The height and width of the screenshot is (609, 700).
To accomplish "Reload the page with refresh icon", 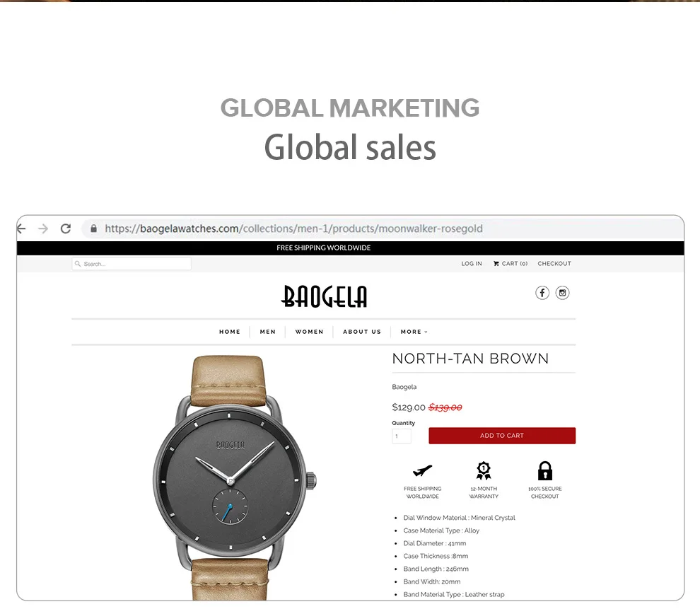I will click(x=66, y=228).
